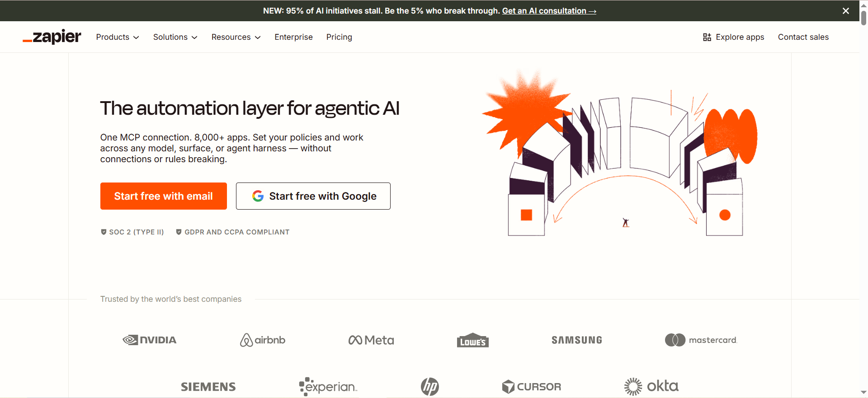
Task: Click the 'One MCP connection' description paragraph
Action: click(231, 148)
